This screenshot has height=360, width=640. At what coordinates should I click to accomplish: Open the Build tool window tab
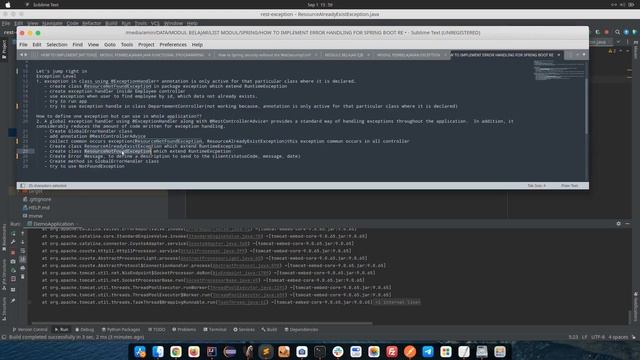pos(269,329)
